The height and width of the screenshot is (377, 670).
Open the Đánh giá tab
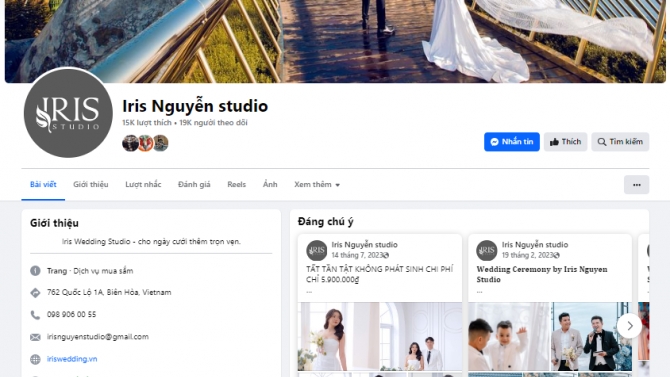click(194, 185)
